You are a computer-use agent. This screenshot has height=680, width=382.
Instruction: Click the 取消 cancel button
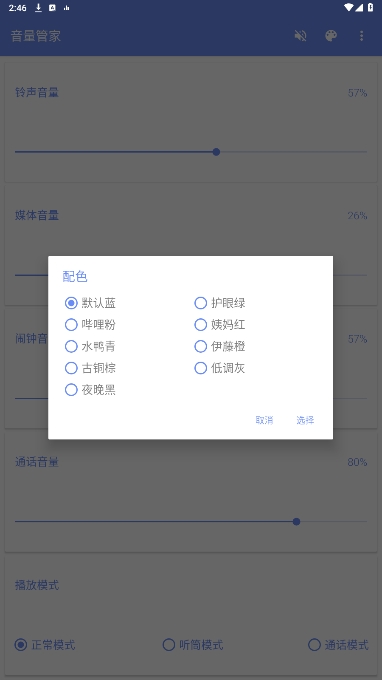point(264,420)
